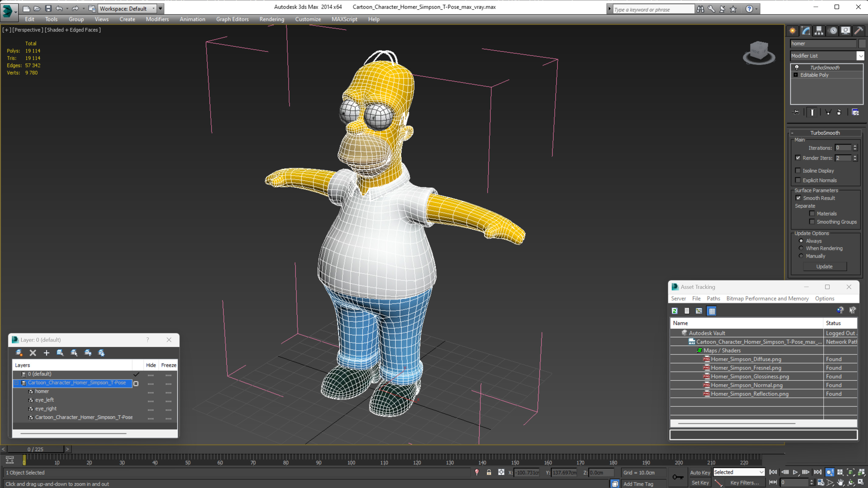Click the time slider 0 / 225
The height and width of the screenshot is (488, 868).
(35, 449)
